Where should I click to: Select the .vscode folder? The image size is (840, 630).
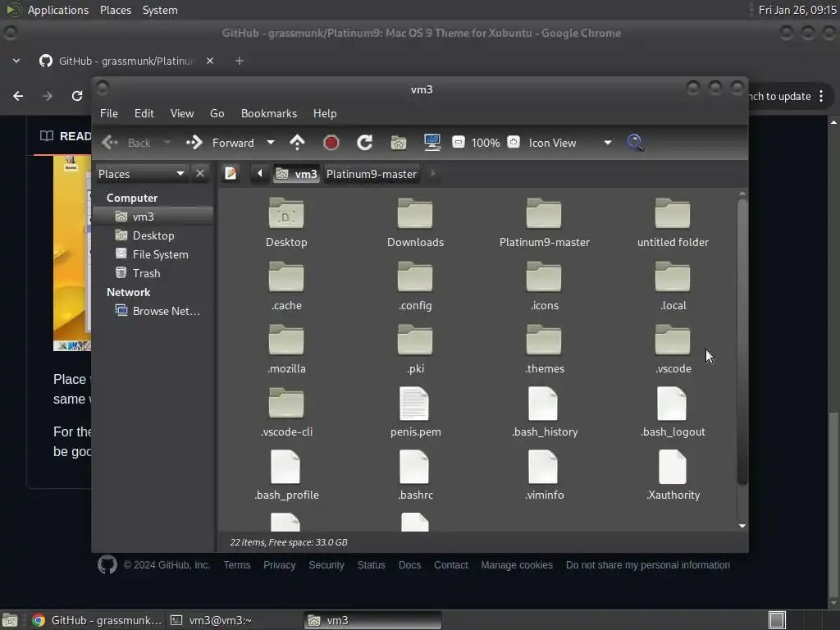tap(673, 348)
